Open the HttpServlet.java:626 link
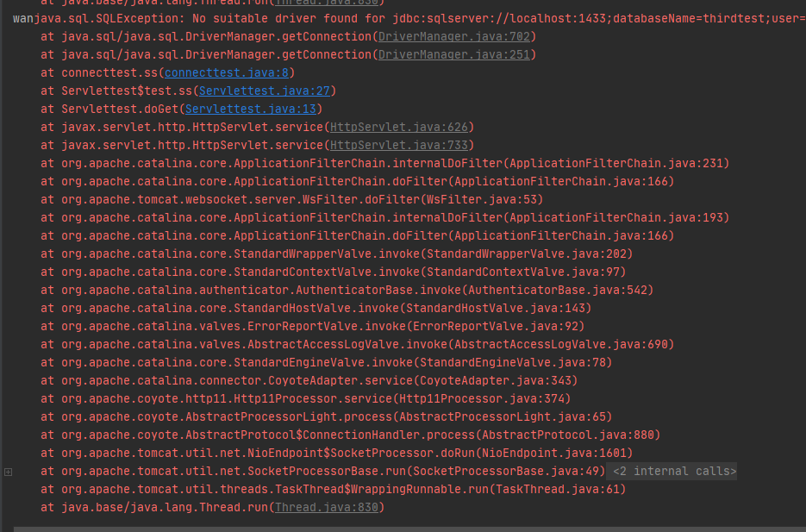The width and height of the screenshot is (806, 532). pyautogui.click(x=399, y=127)
